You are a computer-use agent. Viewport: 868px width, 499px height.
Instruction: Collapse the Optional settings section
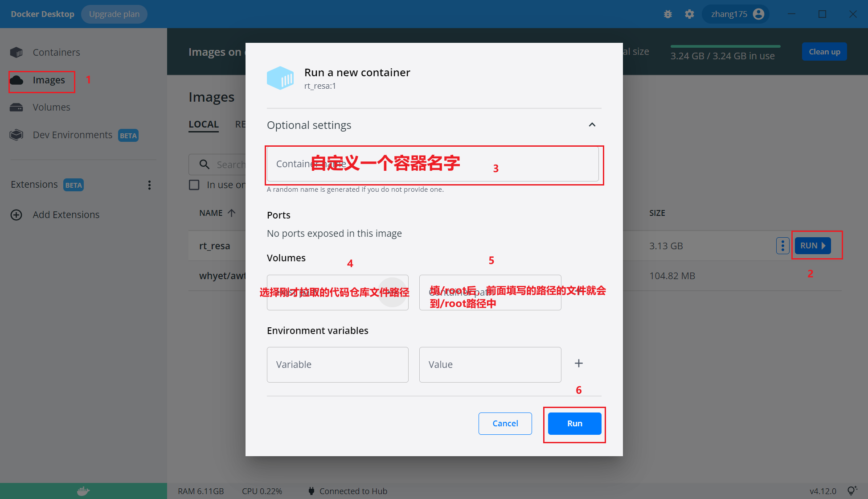click(x=592, y=125)
